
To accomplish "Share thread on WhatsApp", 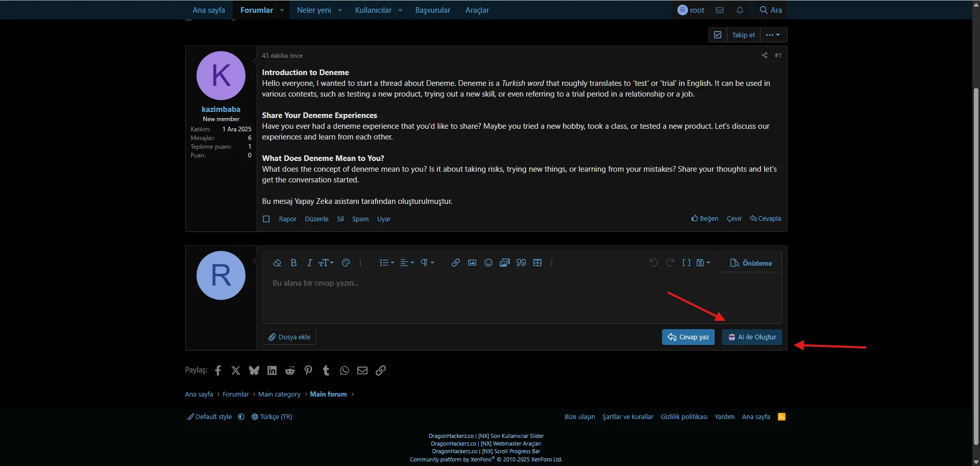I will pos(345,370).
